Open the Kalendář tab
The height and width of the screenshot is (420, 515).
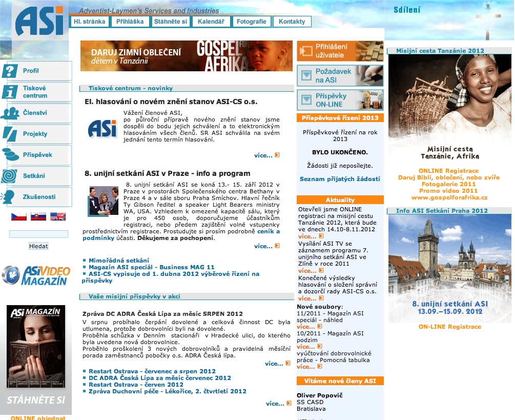pos(210,22)
